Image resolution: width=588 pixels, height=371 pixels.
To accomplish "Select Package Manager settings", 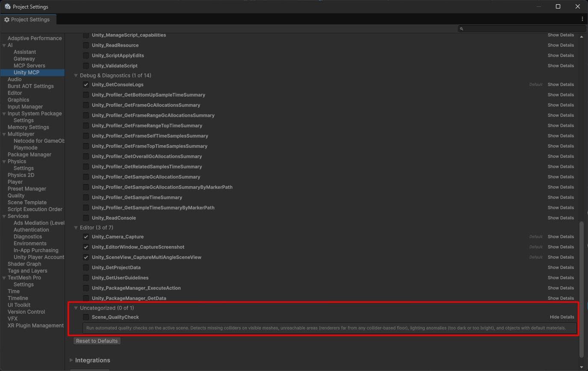I will click(x=30, y=155).
